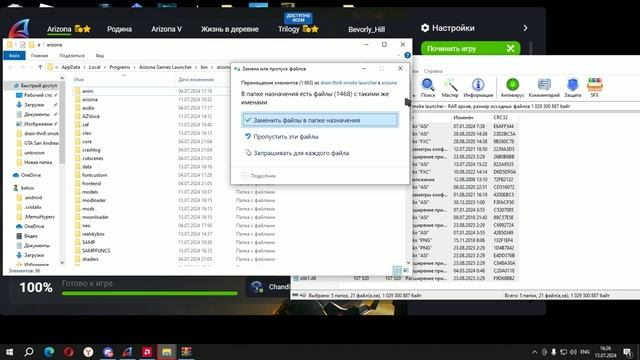Choose Заменить файлы в папке назначения

click(320, 120)
